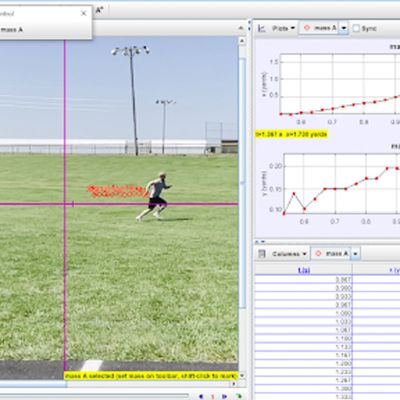Expand track list arrow beside table mass A
This screenshot has height=400, width=400.
(x=355, y=254)
